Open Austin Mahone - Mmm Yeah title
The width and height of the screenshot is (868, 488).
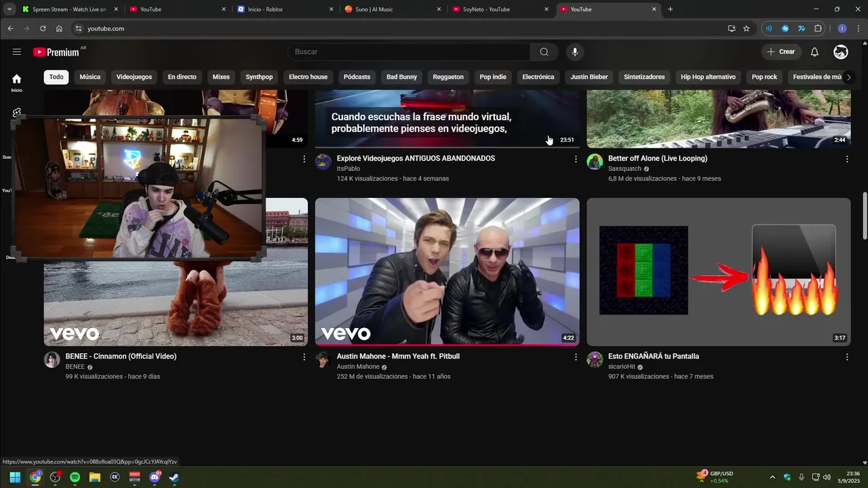click(x=398, y=357)
